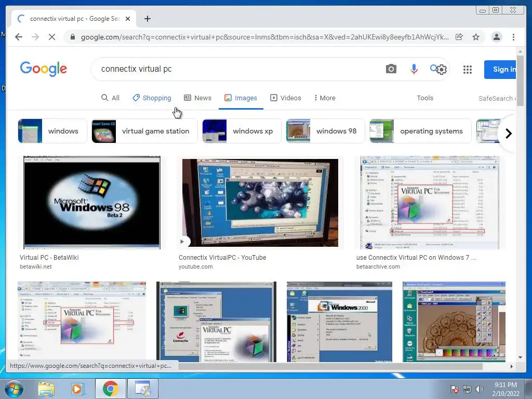Click the network tray icon

[x=467, y=390]
